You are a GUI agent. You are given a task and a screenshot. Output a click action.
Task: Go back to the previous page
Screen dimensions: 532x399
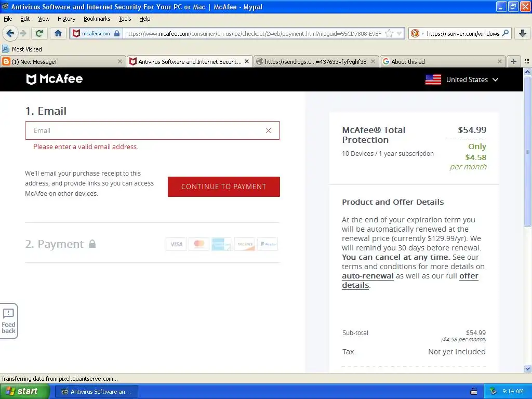[x=10, y=33]
